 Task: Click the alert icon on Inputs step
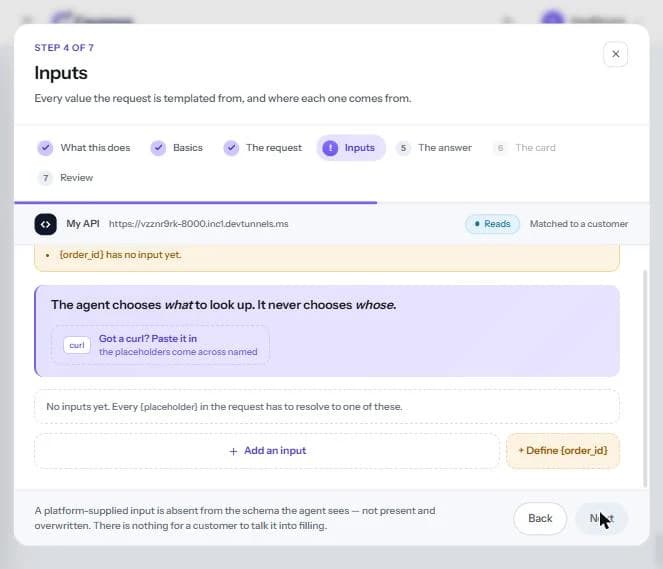(330, 148)
